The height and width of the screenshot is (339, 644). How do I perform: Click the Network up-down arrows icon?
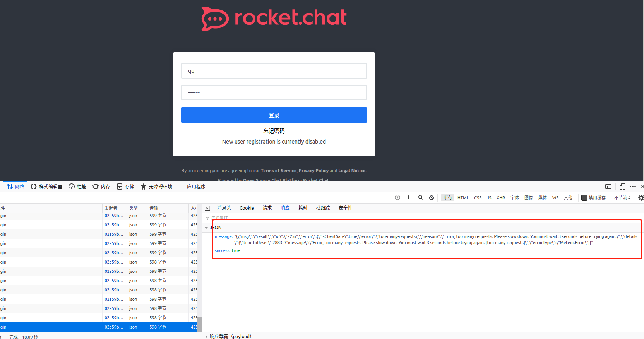coord(10,187)
